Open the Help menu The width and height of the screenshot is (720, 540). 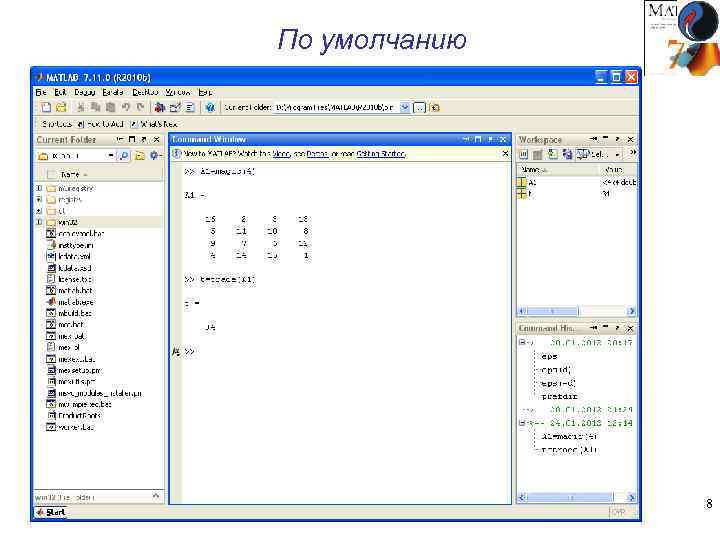205,92
